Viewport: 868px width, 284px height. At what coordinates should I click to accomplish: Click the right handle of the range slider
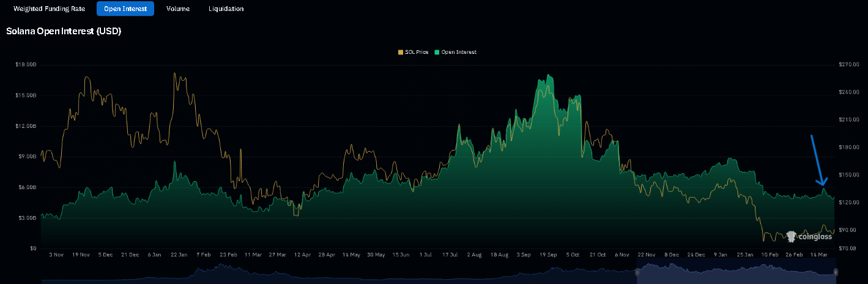point(835,271)
